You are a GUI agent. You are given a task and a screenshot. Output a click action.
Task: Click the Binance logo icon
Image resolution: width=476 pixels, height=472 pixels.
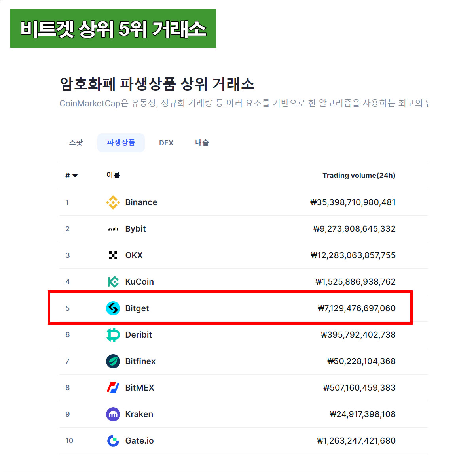click(x=113, y=202)
